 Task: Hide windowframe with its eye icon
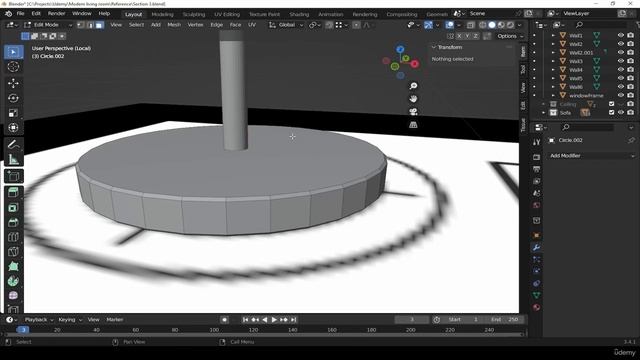[x=621, y=96]
